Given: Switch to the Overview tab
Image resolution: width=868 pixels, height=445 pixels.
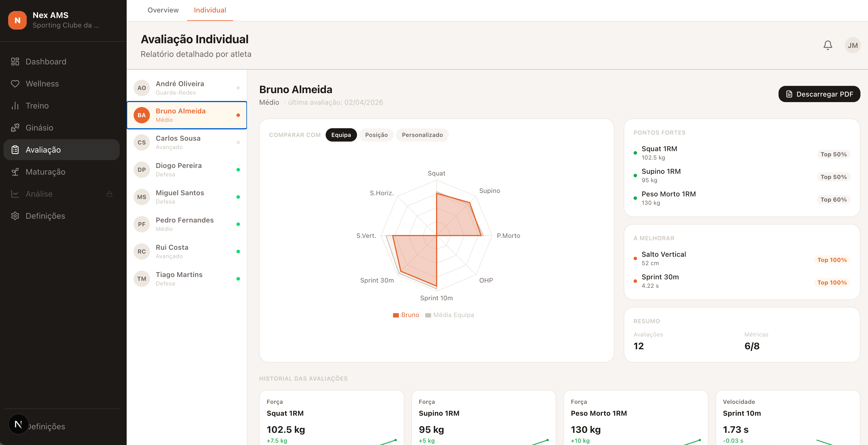Looking at the screenshot, I should [x=163, y=10].
